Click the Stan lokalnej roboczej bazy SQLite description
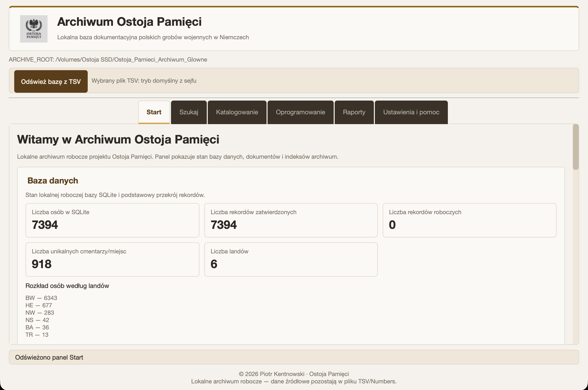The width and height of the screenshot is (588, 390). [115, 195]
